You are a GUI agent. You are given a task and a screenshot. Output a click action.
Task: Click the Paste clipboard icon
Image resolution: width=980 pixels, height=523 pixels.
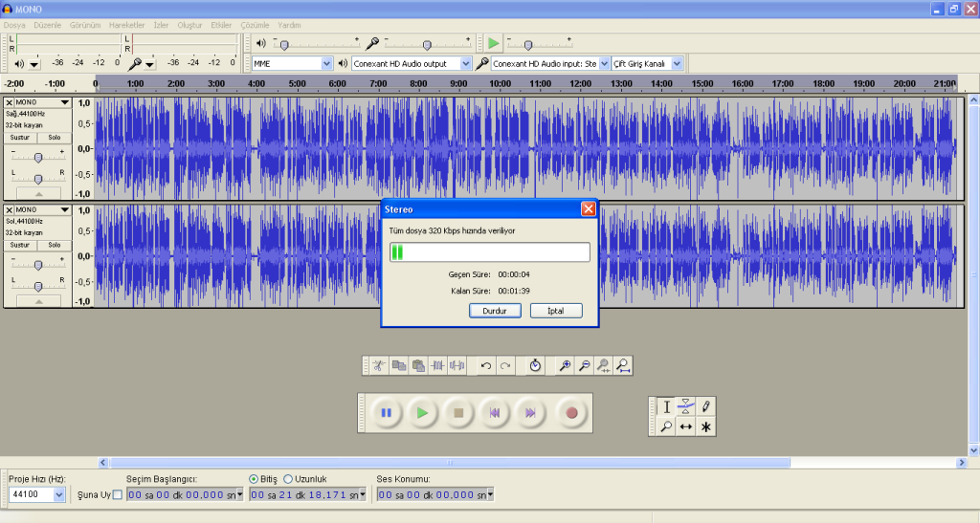tap(418, 366)
